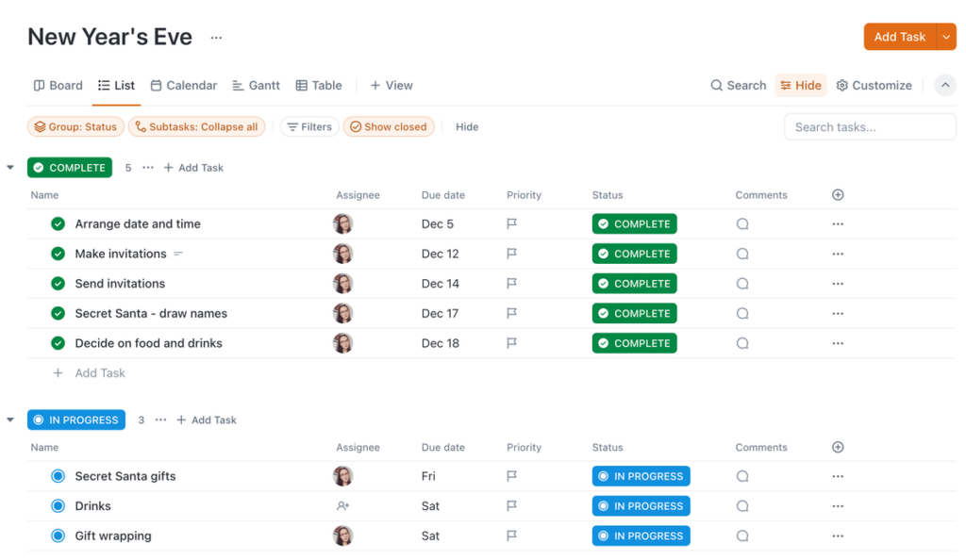Collapse the COMPLETE group
The width and height of the screenshot is (966, 560).
(x=10, y=167)
